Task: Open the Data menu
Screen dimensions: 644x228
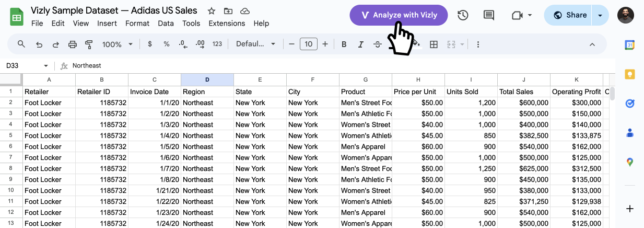Action: click(x=166, y=23)
